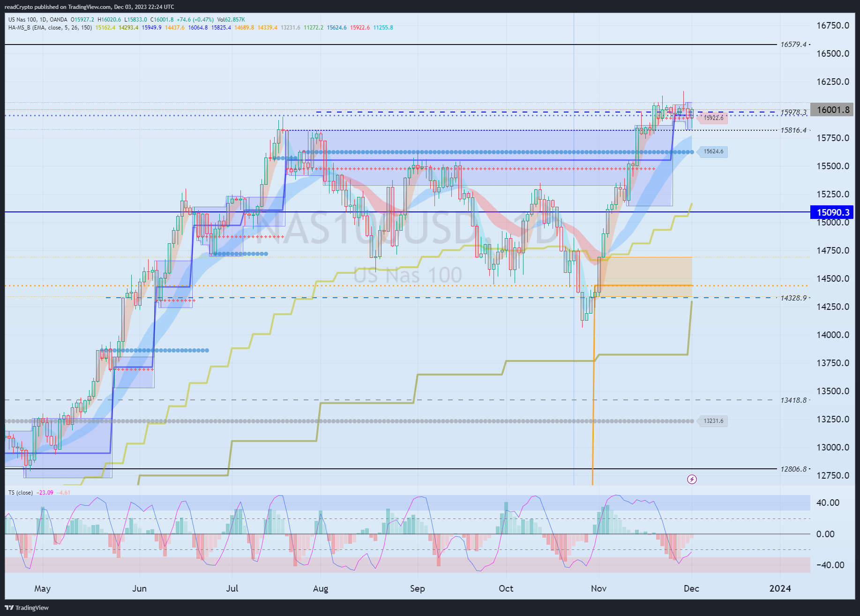Open the readCrypto publication header text

click(x=89, y=7)
